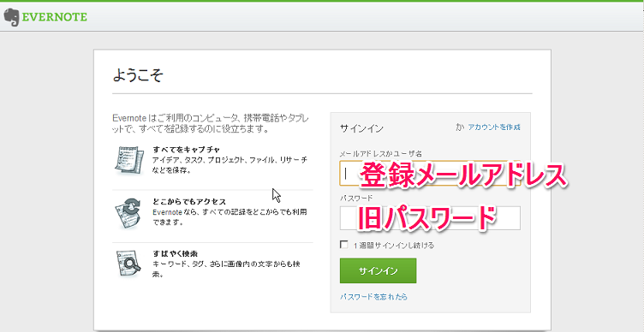Focus the メールアドレスかユーザ名 input field
The image size is (644, 332).
click(430, 173)
